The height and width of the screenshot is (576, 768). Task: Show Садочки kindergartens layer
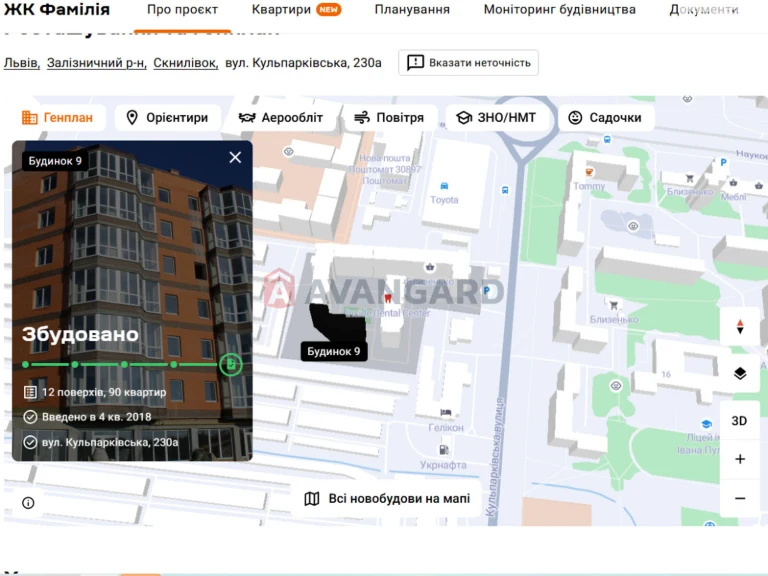[605, 118]
